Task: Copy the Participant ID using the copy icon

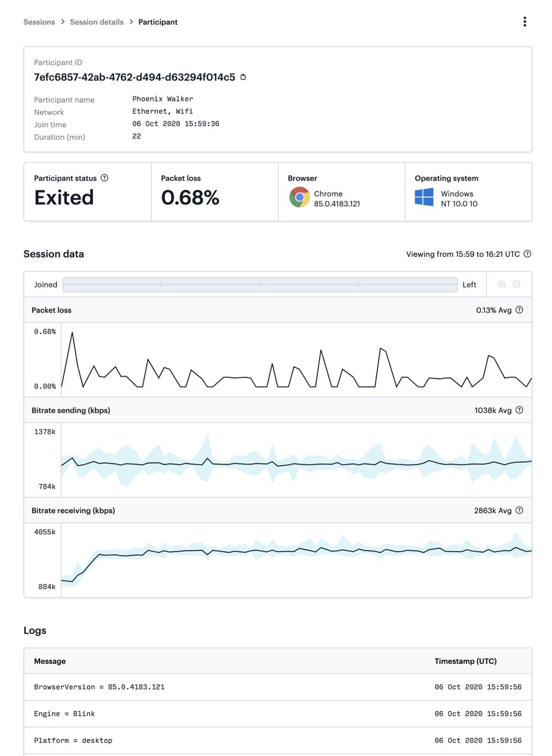Action: pos(243,77)
